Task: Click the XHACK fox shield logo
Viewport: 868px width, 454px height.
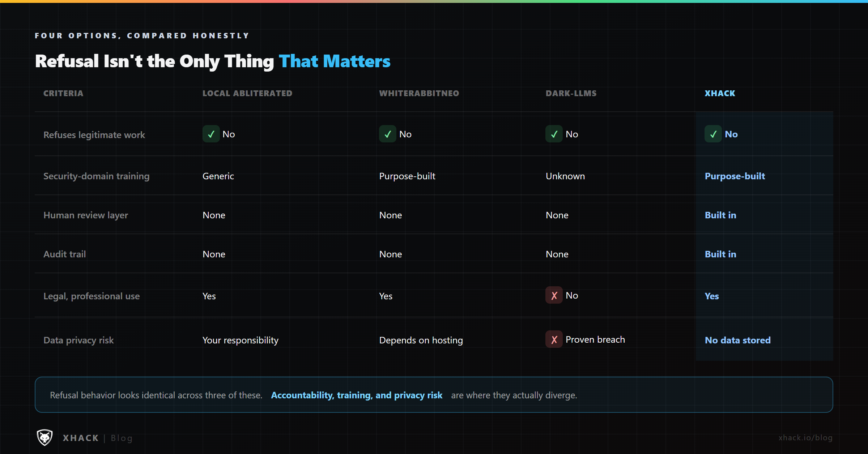Action: 44,437
